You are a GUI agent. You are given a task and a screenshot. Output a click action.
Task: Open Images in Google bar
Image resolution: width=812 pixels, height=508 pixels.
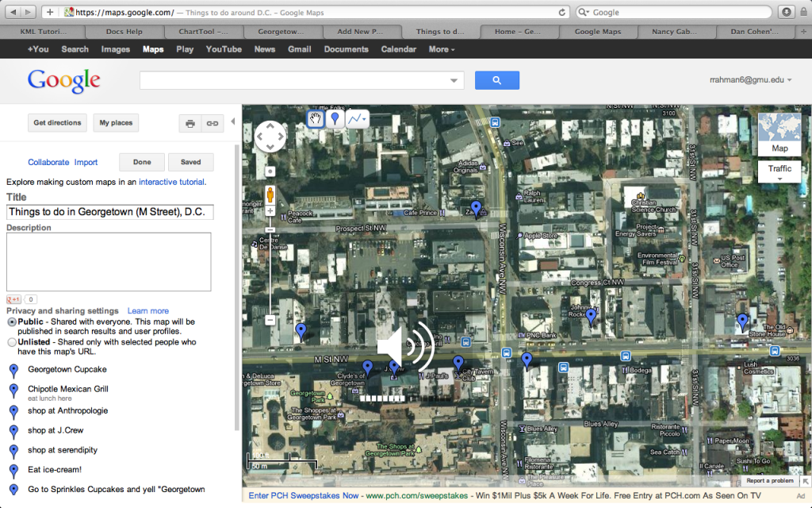pos(116,49)
